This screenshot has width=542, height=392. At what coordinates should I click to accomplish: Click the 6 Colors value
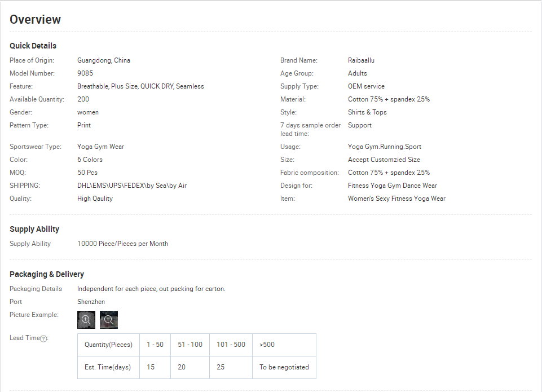click(90, 160)
